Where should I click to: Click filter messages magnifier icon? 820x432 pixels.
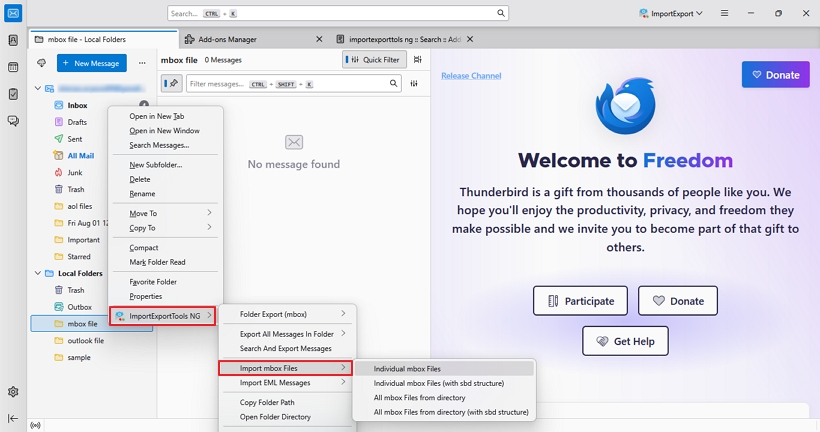point(393,84)
